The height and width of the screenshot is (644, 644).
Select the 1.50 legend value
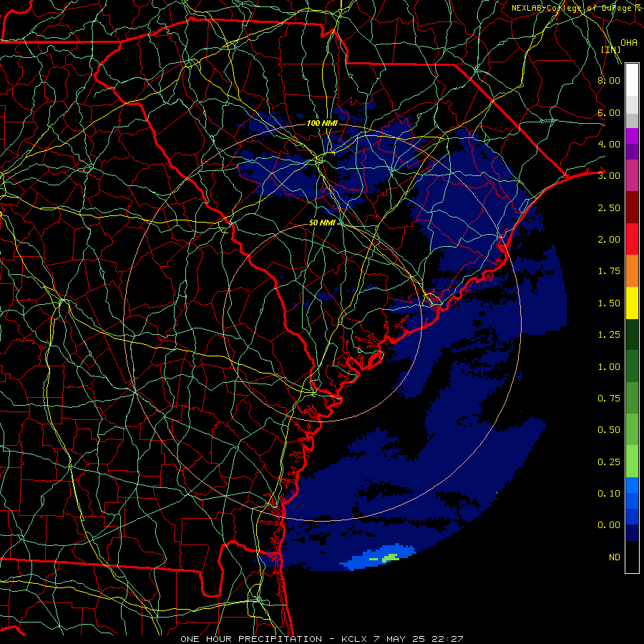tap(609, 303)
